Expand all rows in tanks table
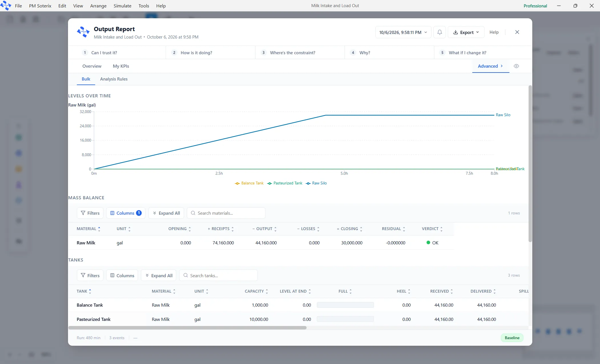 click(159, 275)
